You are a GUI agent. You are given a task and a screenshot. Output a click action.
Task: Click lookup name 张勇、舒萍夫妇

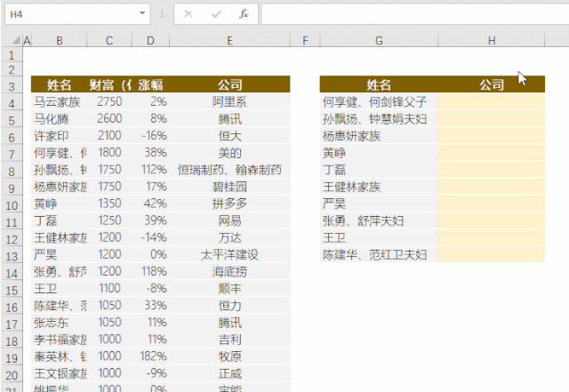pyautogui.click(x=379, y=220)
